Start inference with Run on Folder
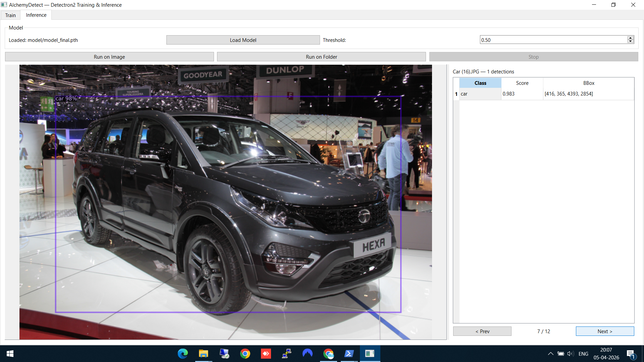This screenshot has width=644, height=362. pos(321,56)
